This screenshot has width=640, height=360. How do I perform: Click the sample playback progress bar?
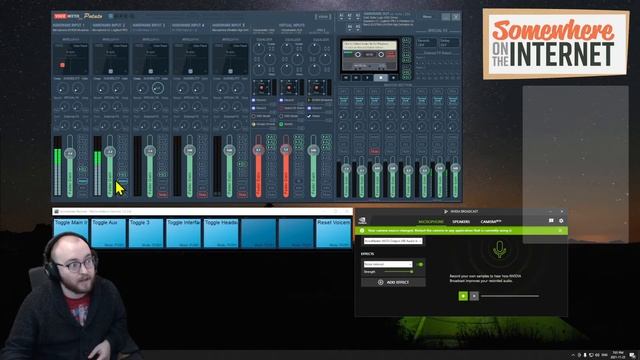pos(510,296)
